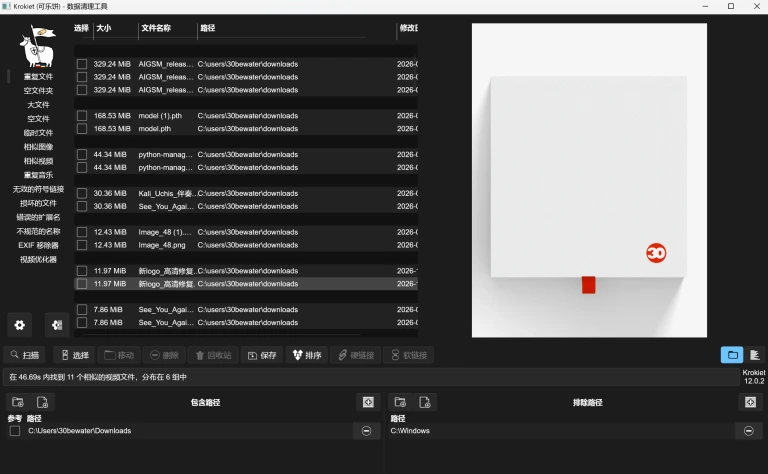The height and width of the screenshot is (474, 768).
Task: Switch to 视频优化器 video optimizer tool
Action: [x=38, y=260]
